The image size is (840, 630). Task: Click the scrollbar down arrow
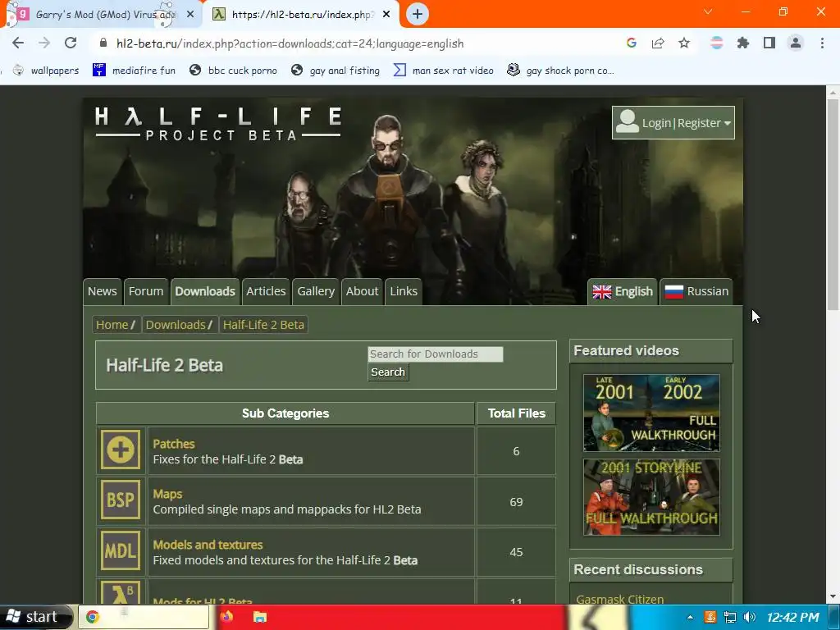[x=833, y=596]
